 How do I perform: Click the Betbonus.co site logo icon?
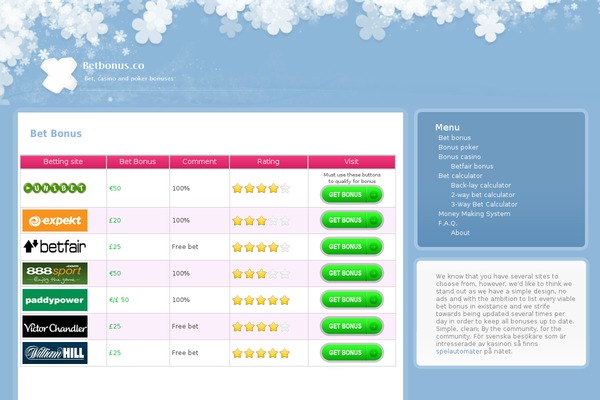coord(59,75)
